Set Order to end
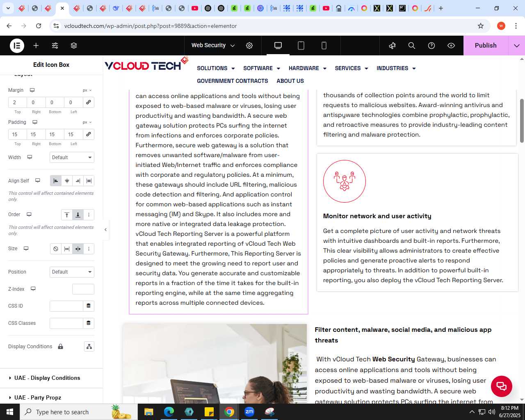The image size is (525, 420). (x=78, y=215)
